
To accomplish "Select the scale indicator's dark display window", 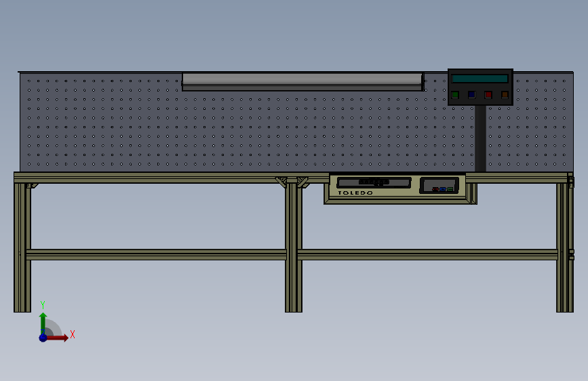I will 374,182.
